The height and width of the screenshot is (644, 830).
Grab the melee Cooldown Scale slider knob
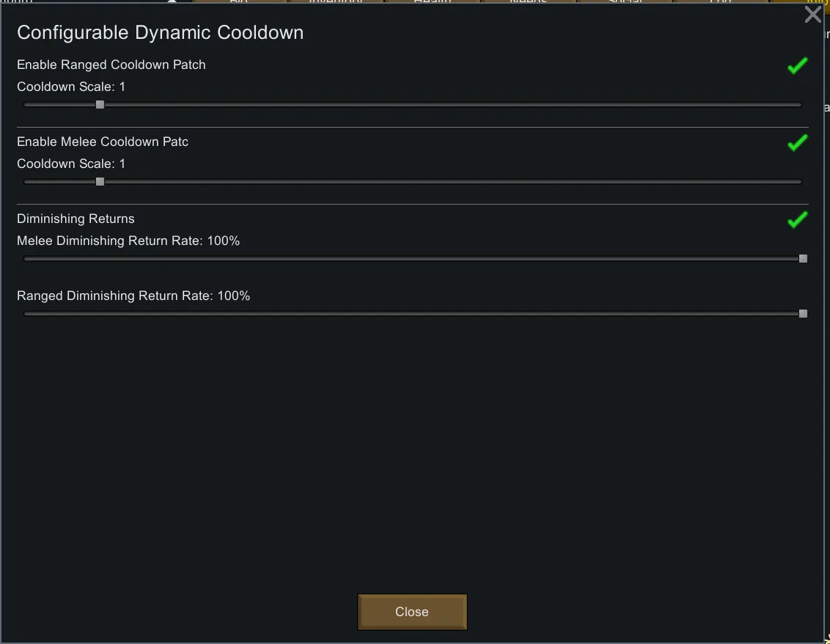pos(100,181)
